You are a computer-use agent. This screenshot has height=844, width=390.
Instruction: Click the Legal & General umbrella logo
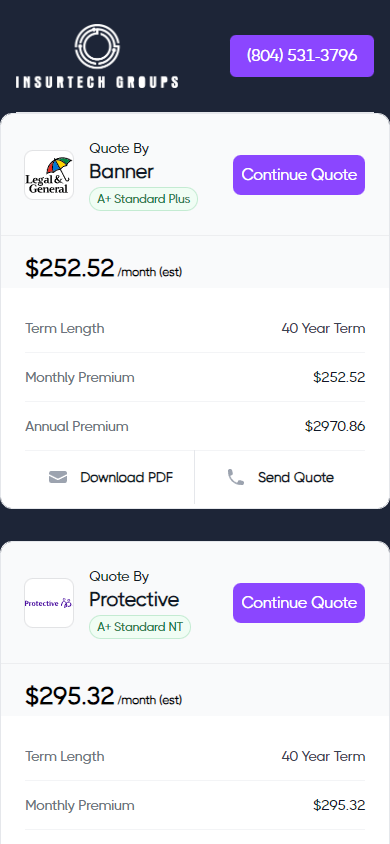coord(49,175)
